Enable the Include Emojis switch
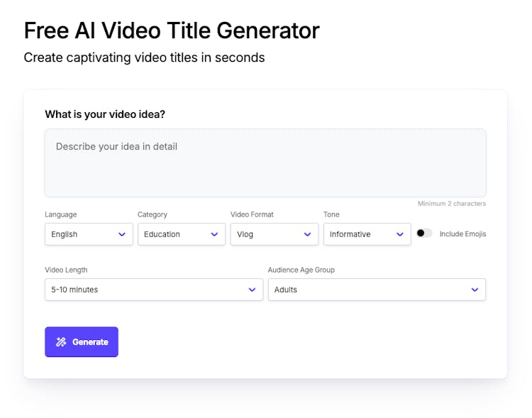Screen dimensions: 532x418 tap(424, 233)
